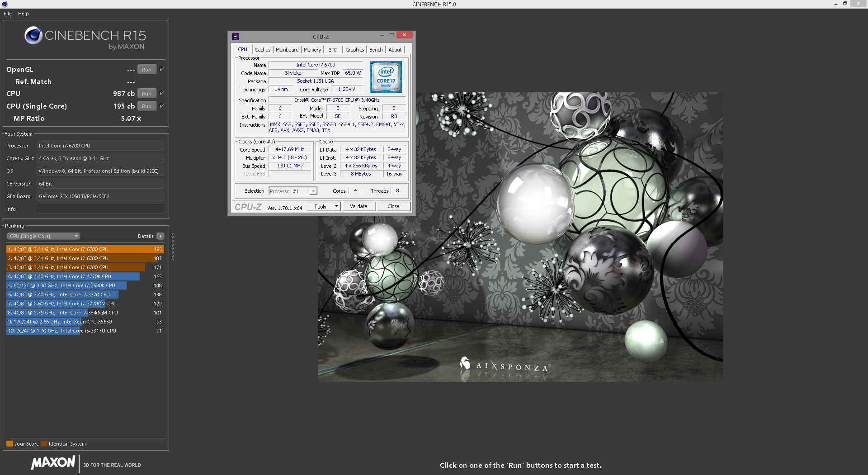Click the Cinebench app icon in the title bar
The height and width of the screenshot is (475, 868).
pyautogui.click(x=5, y=4)
